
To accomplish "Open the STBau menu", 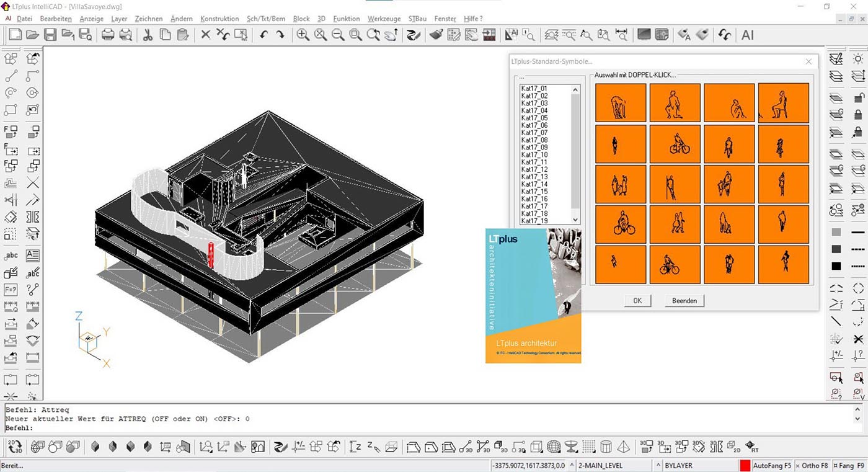I will coord(417,19).
